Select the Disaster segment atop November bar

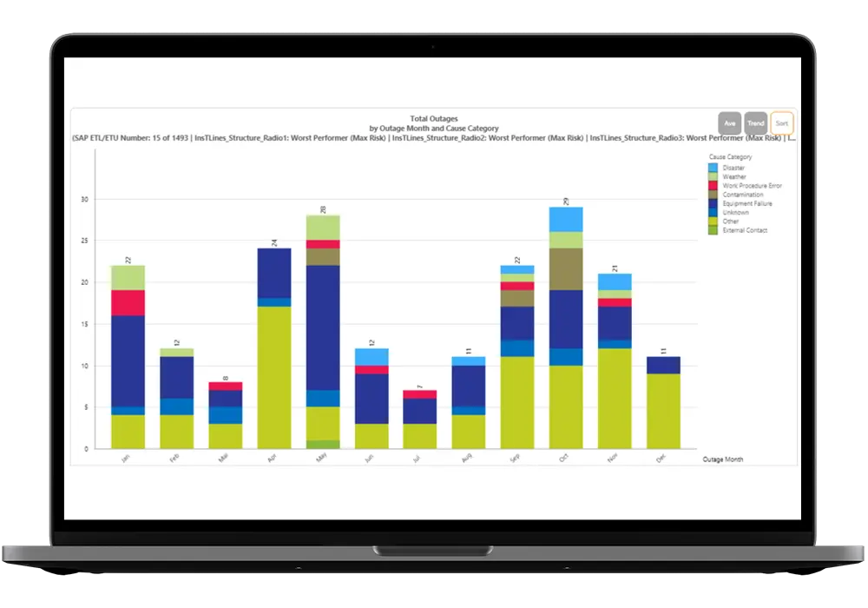click(614, 281)
